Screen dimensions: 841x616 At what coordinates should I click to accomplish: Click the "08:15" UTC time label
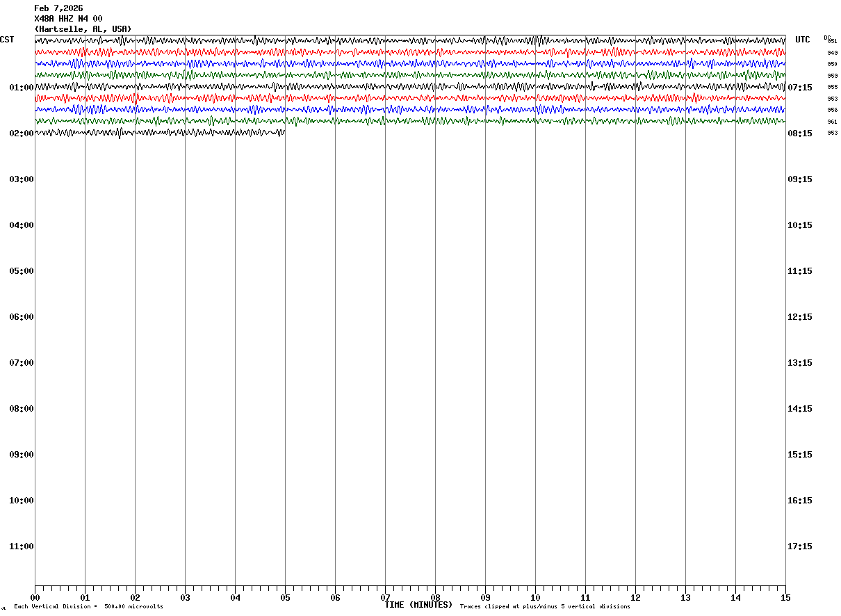coord(800,133)
